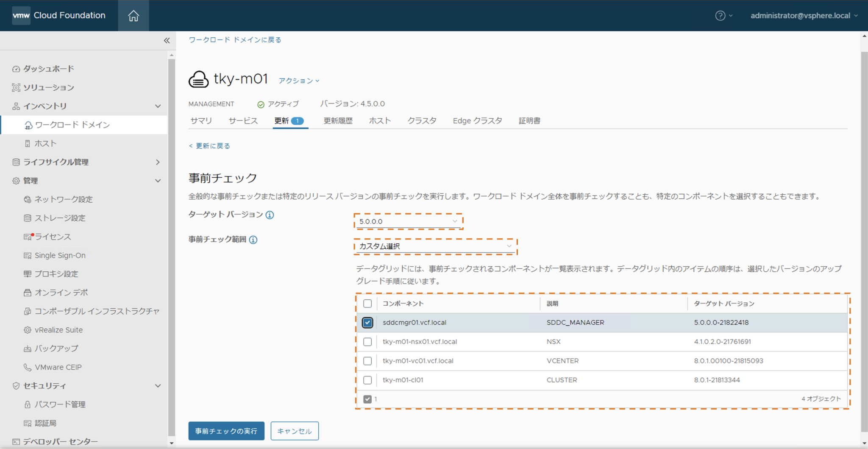Click info icon beside ターゲット バージョン

[x=270, y=215]
